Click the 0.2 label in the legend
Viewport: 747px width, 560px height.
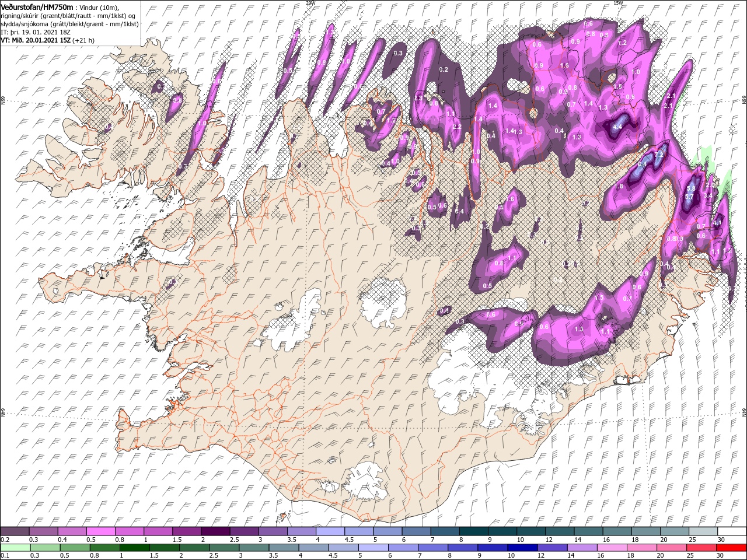click(x=4, y=540)
